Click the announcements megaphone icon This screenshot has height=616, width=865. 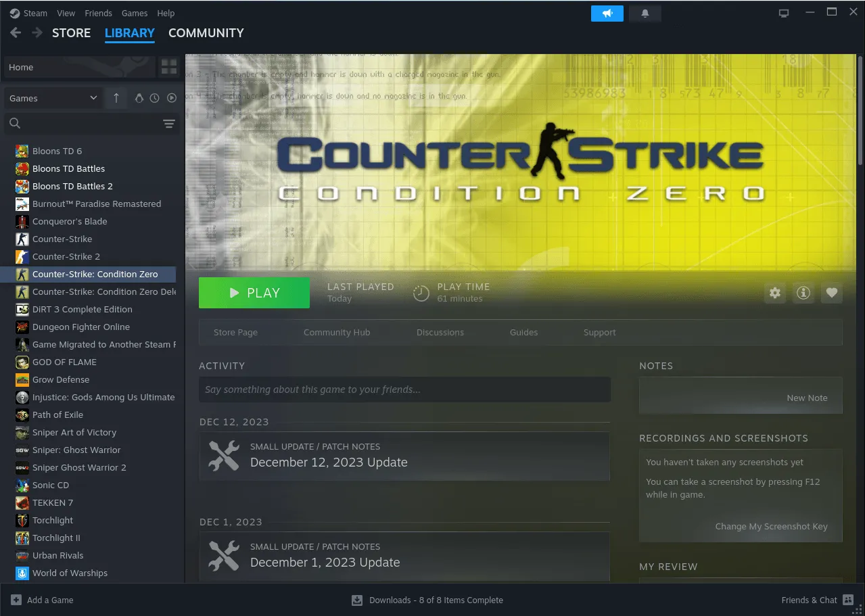pyautogui.click(x=607, y=14)
